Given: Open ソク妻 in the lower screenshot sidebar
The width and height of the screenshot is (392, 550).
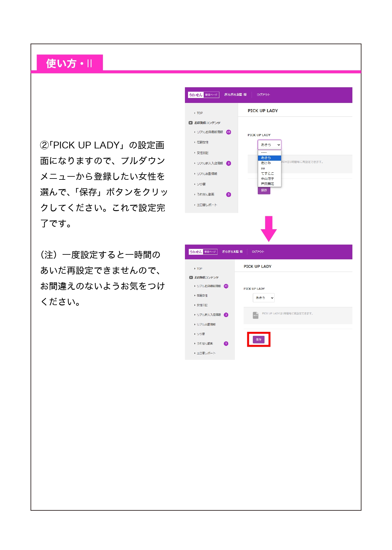Looking at the screenshot, I should point(201,334).
